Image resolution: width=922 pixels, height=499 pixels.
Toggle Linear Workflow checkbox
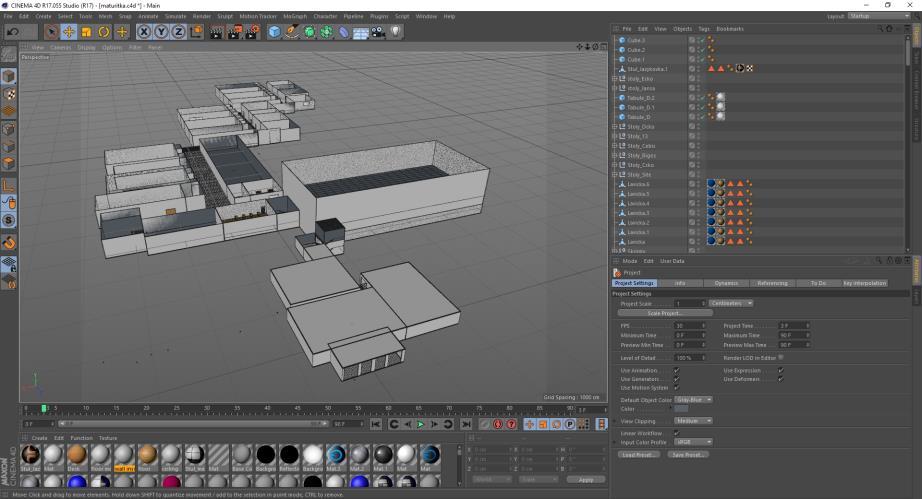(676, 433)
